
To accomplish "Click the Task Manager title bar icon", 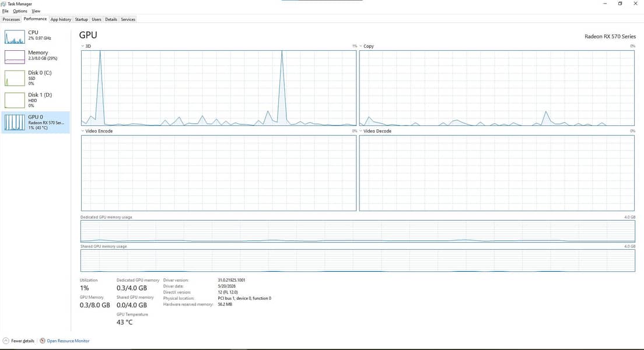I will point(3,3).
